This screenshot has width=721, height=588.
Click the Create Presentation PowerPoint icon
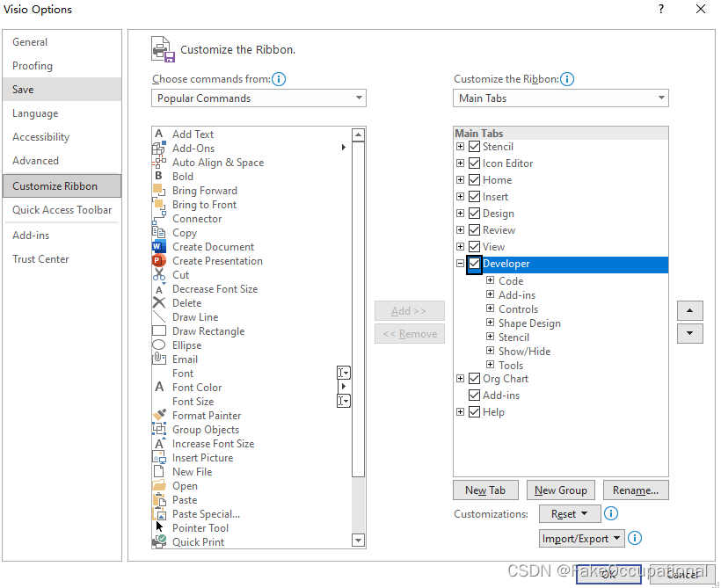pyautogui.click(x=159, y=261)
